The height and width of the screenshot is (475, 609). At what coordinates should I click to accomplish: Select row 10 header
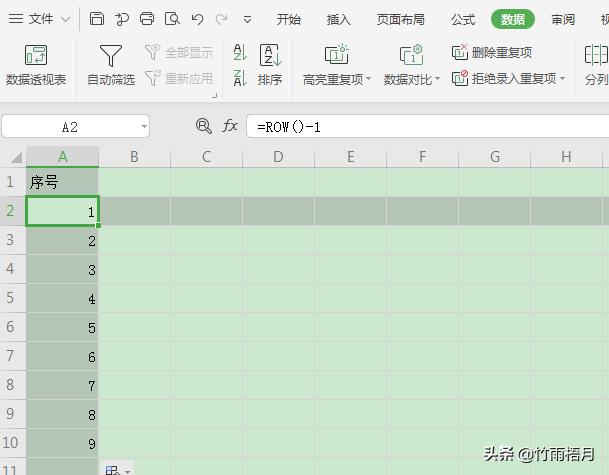point(13,443)
